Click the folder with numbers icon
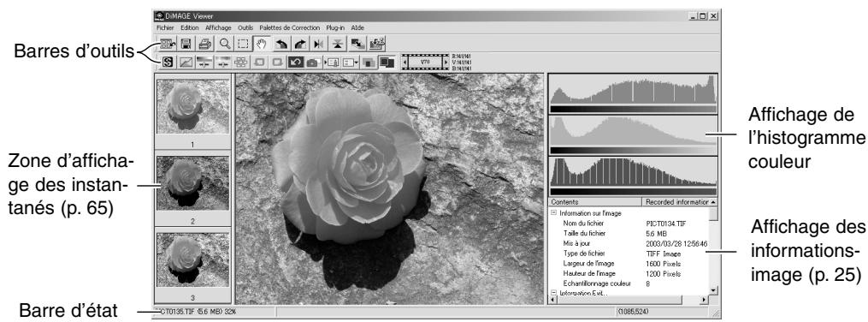The image size is (868, 322). click(x=376, y=43)
